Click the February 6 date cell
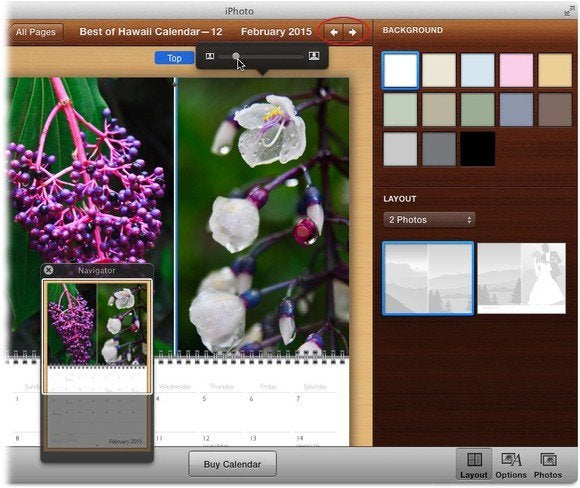Screen dimensions: 580x488 pyautogui.click(x=269, y=412)
